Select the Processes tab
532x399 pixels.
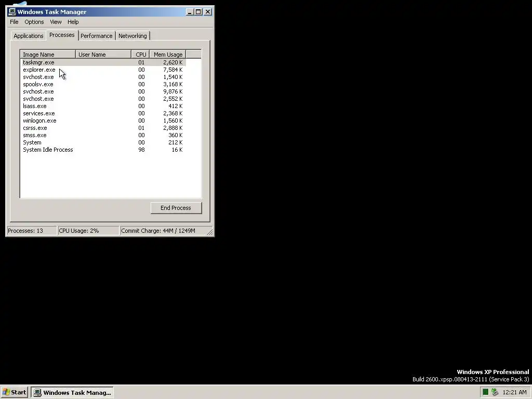[x=62, y=35]
